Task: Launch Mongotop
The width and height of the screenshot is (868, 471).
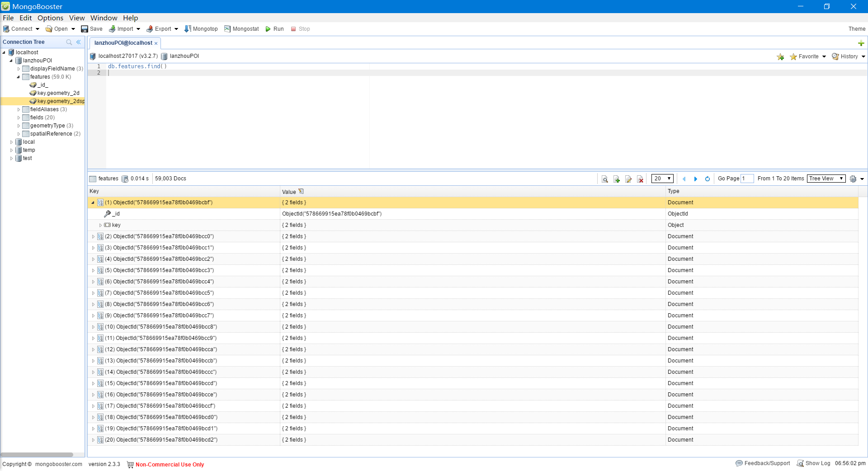Action: (201, 29)
